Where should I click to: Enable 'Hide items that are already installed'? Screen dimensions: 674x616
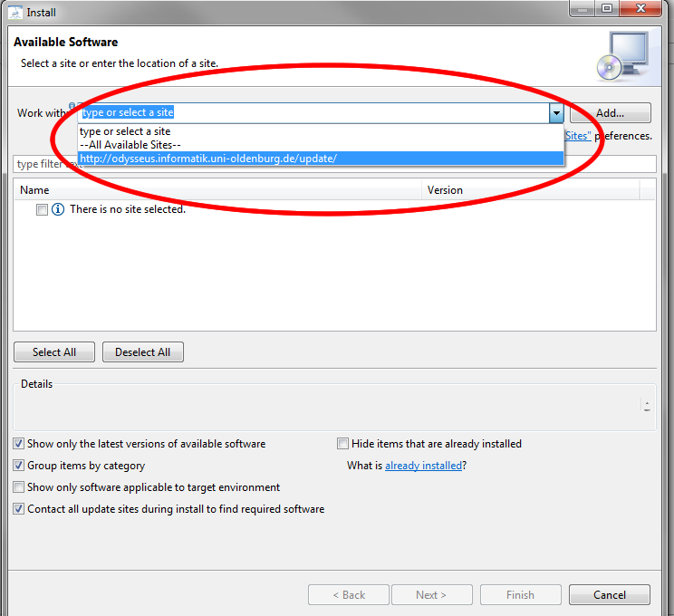[x=342, y=444]
